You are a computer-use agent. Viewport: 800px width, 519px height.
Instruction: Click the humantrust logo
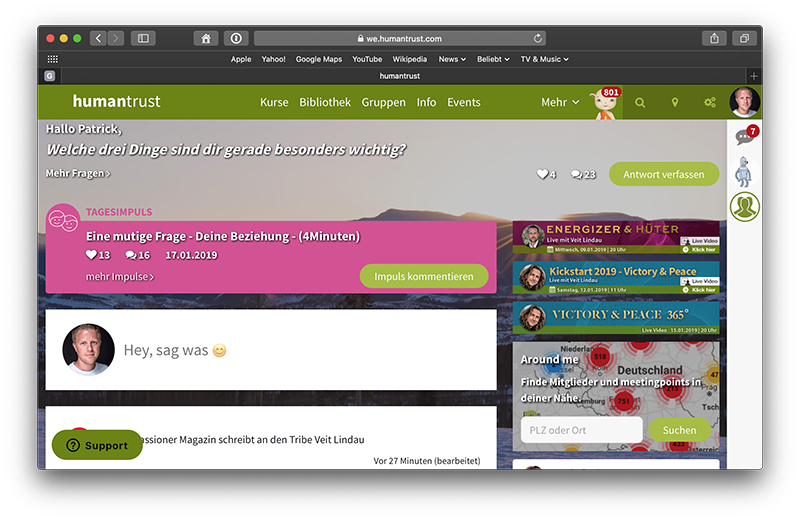point(116,102)
